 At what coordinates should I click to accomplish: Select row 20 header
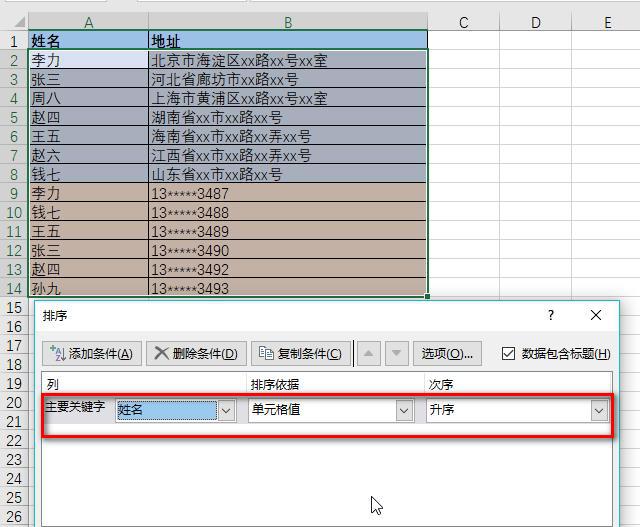[x=14, y=402]
